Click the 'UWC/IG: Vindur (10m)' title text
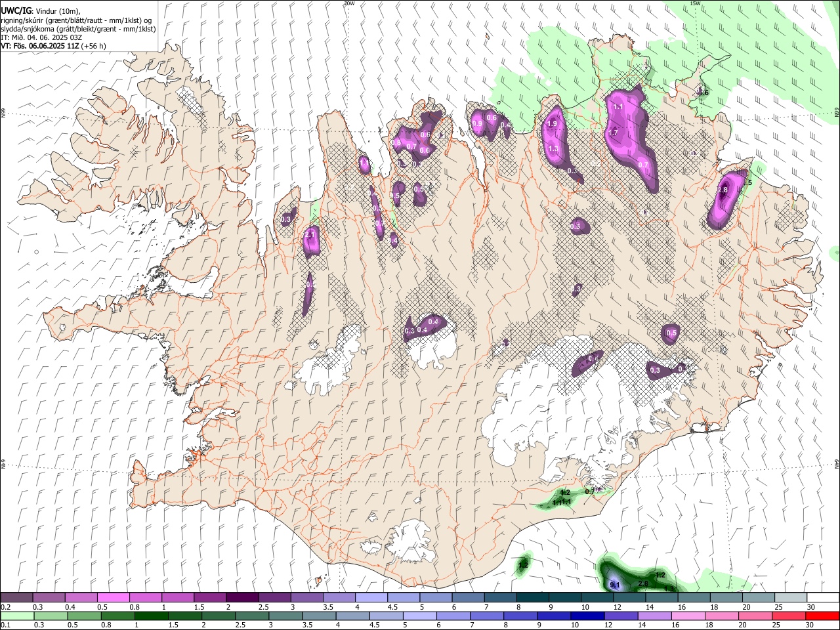 point(40,11)
